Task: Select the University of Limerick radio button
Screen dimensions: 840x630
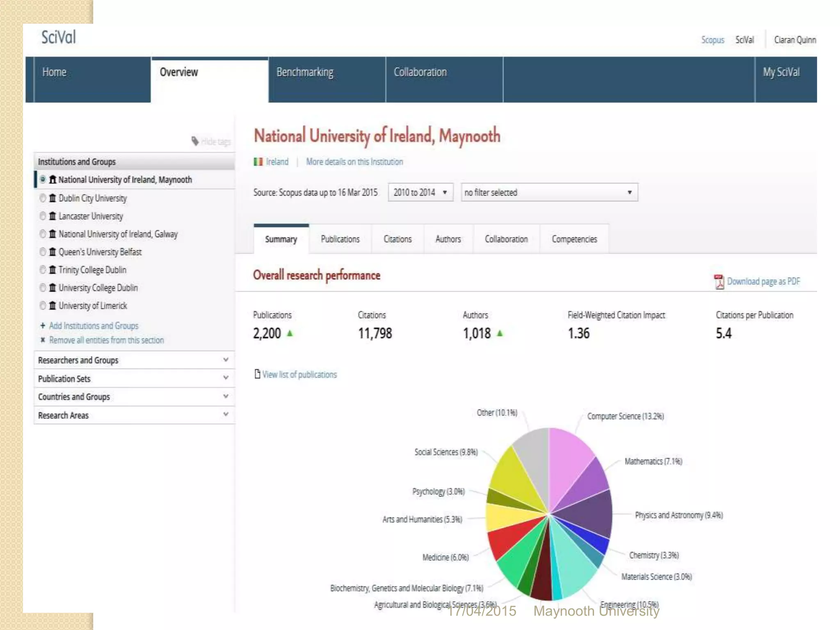Action: [x=43, y=306]
